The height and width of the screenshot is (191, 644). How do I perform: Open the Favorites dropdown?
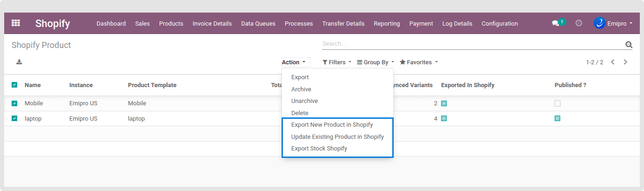pyautogui.click(x=419, y=62)
